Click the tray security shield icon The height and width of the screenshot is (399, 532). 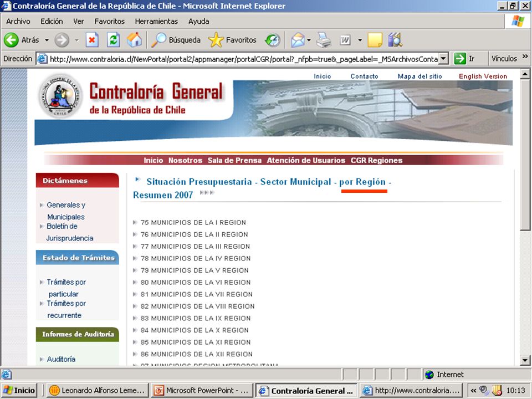coord(498,391)
